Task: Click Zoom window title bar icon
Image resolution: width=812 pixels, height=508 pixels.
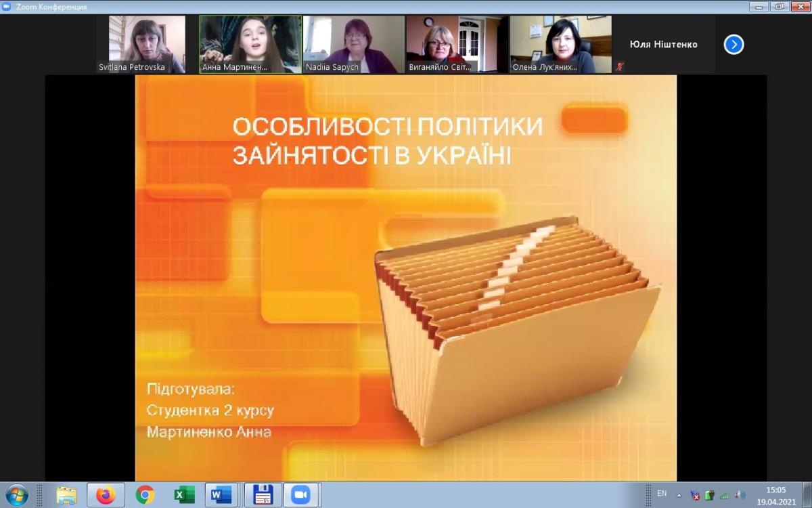Action: tap(6, 6)
